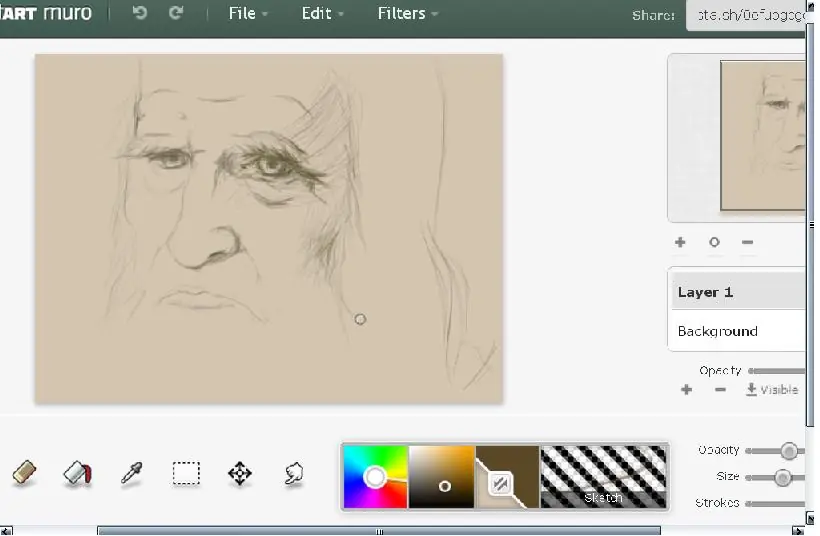
Task: Select Layer 1 in layers list
Action: click(x=738, y=292)
